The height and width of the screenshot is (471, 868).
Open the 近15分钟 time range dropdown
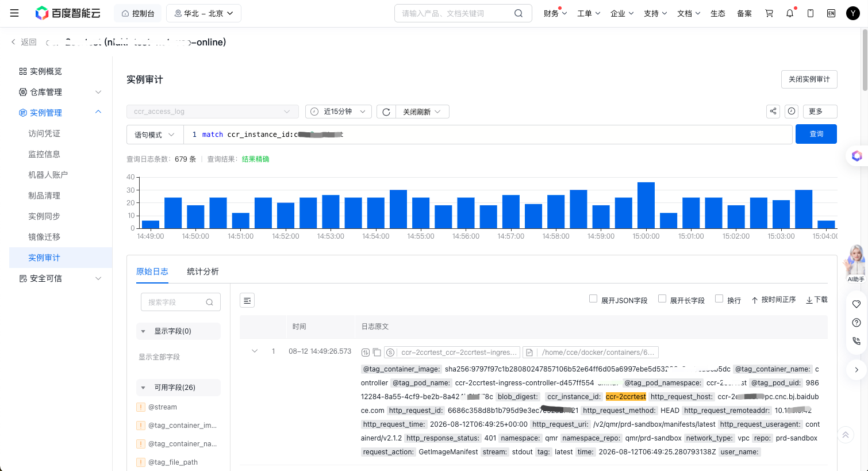339,112
